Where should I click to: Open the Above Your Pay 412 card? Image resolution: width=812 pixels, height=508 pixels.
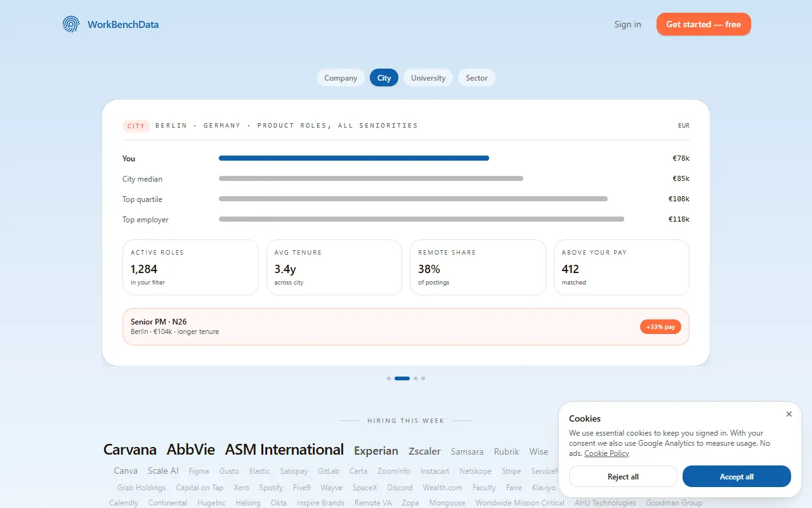[622, 267]
